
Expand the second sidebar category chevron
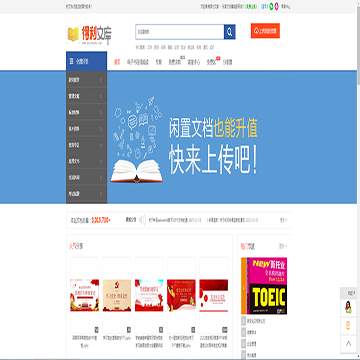click(101, 96)
